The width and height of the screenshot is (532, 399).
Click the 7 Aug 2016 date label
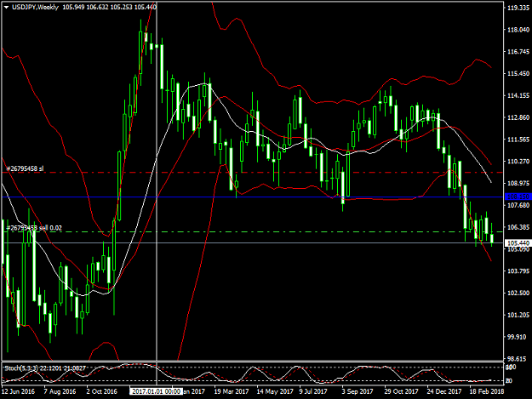(60, 391)
